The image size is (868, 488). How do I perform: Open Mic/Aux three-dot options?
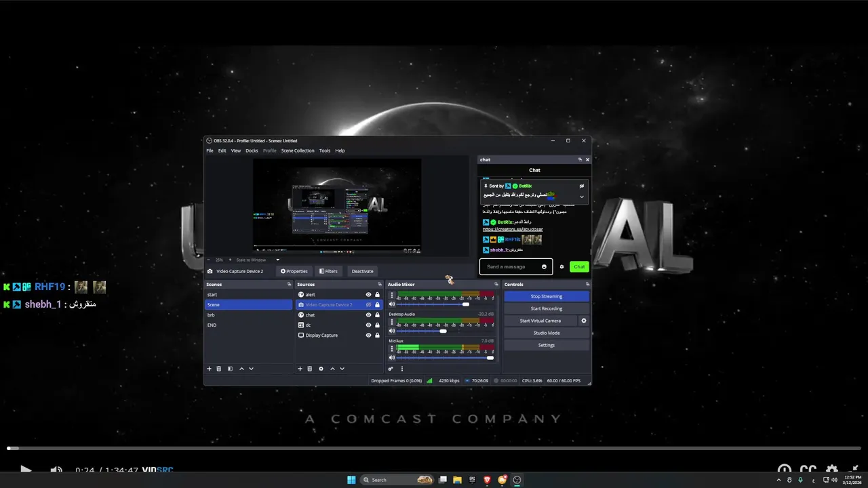tap(392, 348)
